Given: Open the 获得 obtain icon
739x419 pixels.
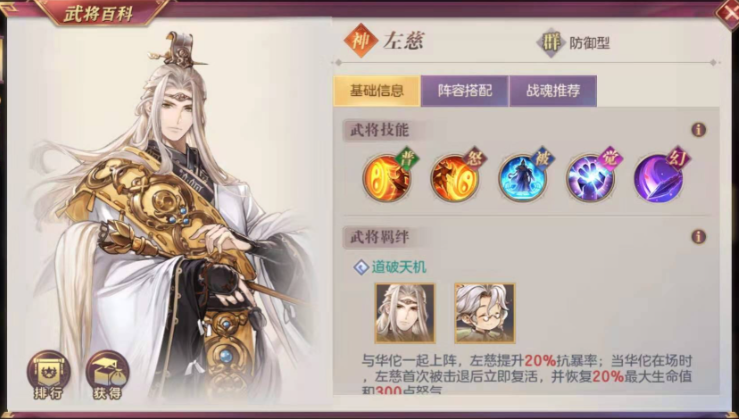Looking at the screenshot, I should [107, 376].
